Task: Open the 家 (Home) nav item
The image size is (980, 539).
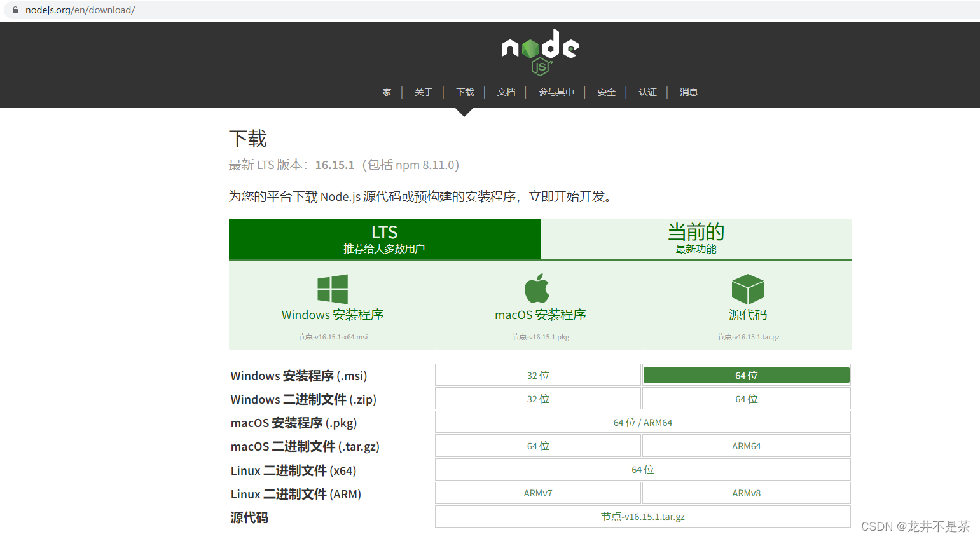Action: [387, 92]
